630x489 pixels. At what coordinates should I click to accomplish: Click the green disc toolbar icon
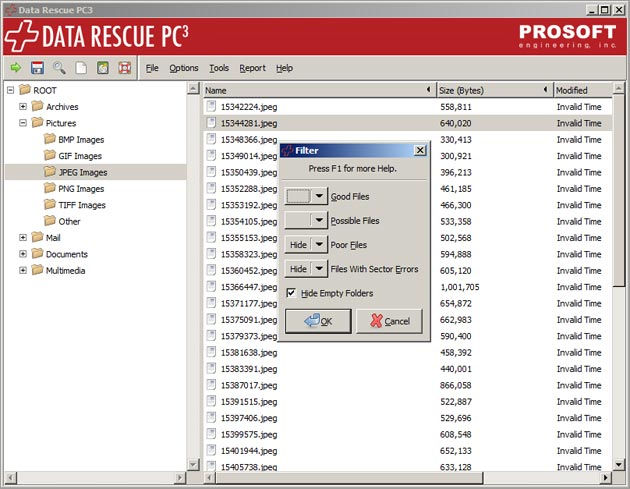[103, 68]
